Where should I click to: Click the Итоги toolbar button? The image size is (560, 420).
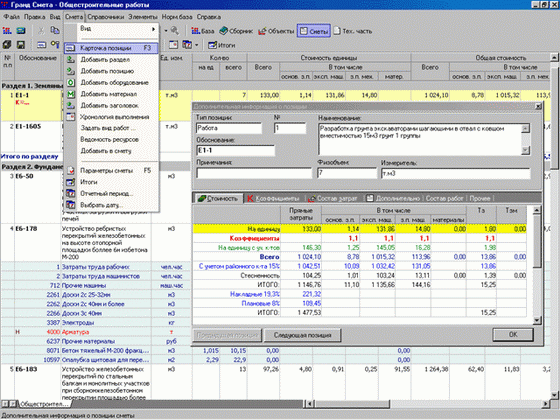[x=221, y=45]
